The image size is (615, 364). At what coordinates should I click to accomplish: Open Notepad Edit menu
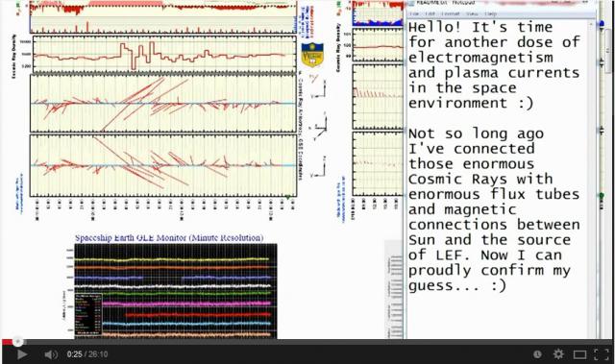430,13
